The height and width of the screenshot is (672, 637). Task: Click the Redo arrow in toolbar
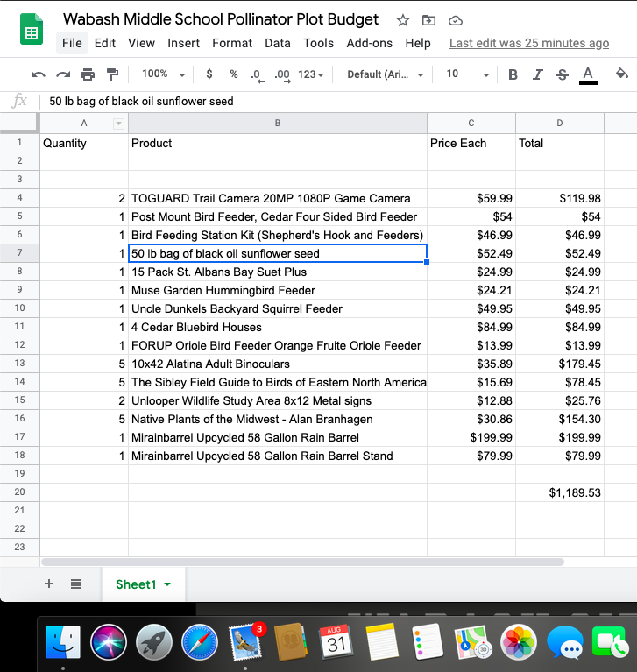point(63,75)
